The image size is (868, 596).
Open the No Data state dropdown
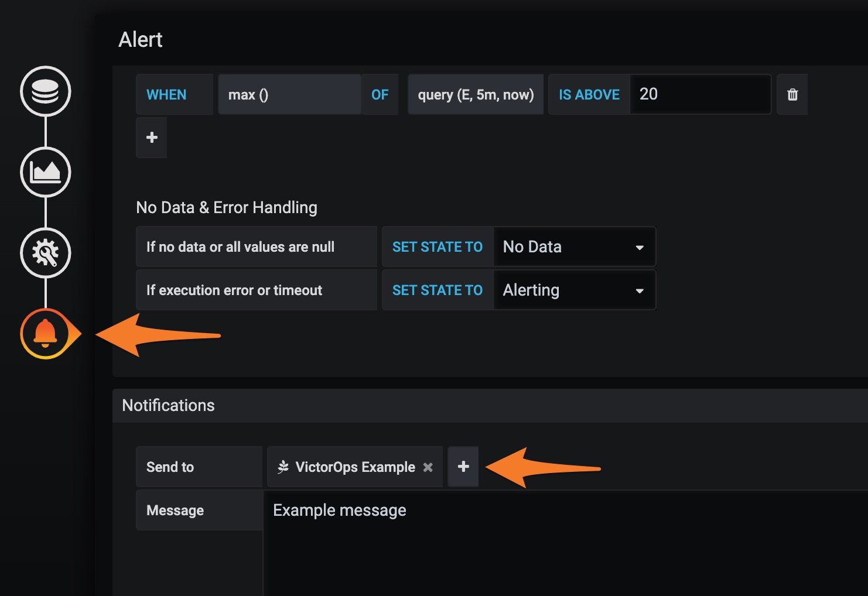(574, 246)
